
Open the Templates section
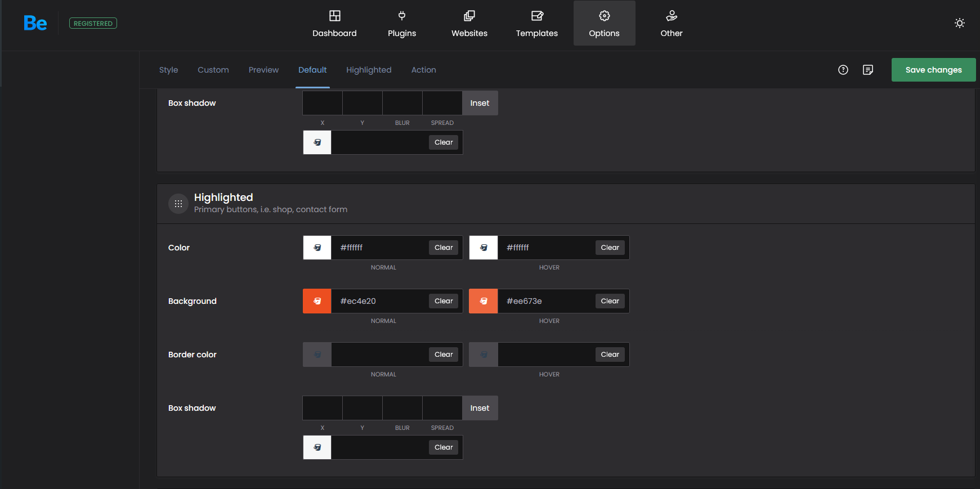tap(537, 23)
